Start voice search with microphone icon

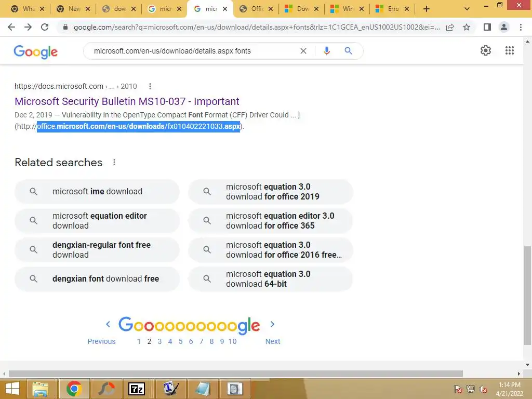pos(326,51)
